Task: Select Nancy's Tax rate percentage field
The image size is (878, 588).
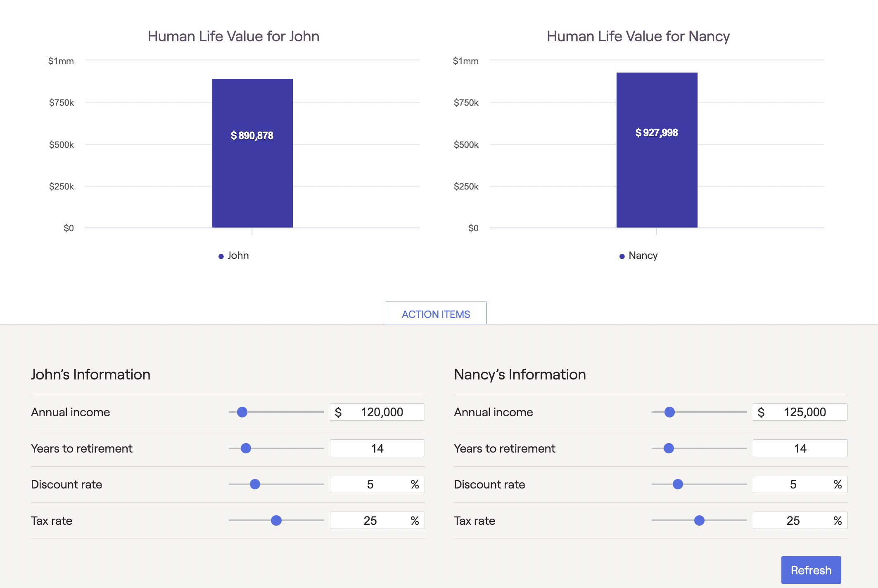Action: tap(793, 520)
